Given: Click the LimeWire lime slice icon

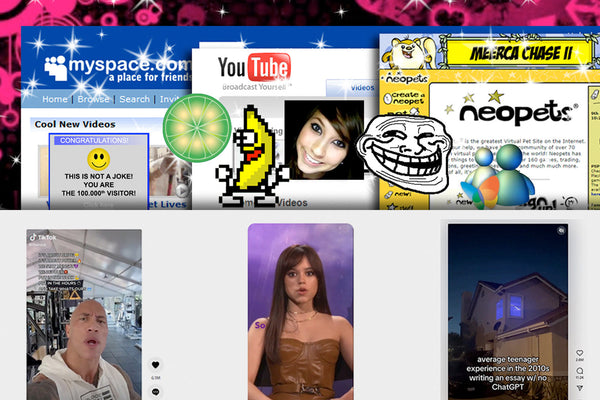Looking at the screenshot, I should coord(197,128).
